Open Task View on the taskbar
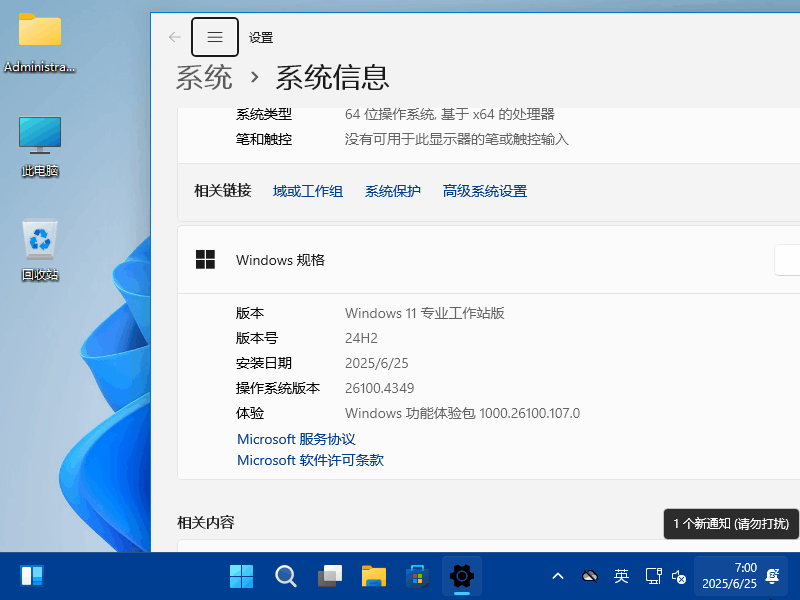 [330, 576]
